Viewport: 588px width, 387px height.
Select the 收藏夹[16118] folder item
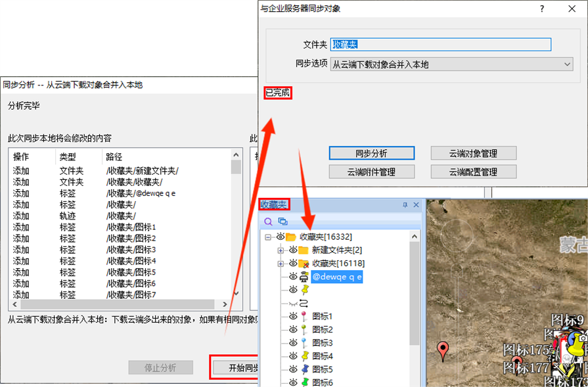coord(334,263)
